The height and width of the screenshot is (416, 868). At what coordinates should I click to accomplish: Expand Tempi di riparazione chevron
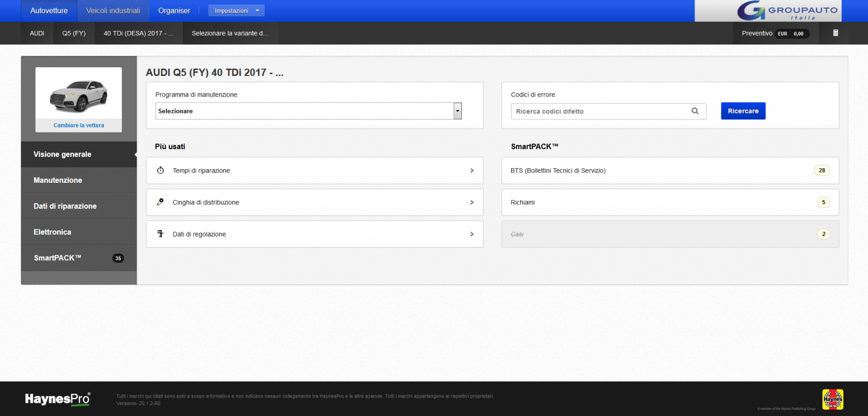click(472, 170)
